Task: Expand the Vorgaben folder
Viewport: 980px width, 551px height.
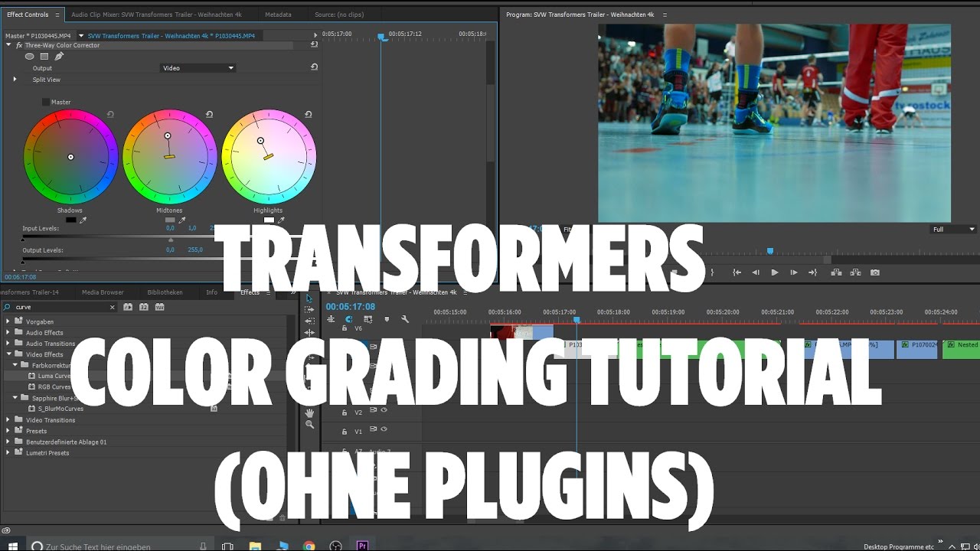Action: click(8, 321)
